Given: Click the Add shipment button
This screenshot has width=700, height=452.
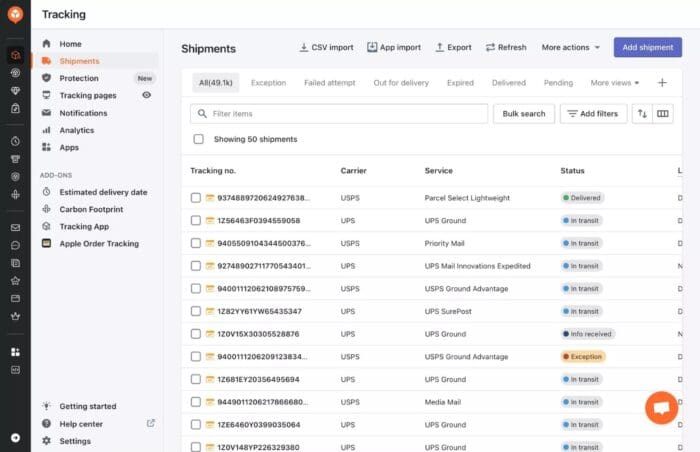Looking at the screenshot, I should coord(647,47).
